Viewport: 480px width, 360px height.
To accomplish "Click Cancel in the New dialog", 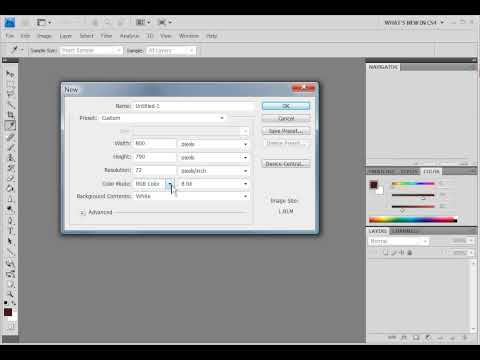I will (x=286, y=118).
